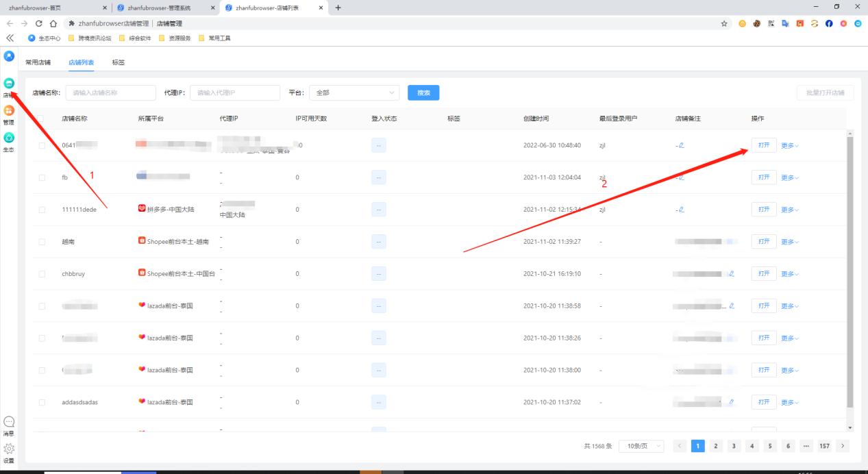This screenshot has width=868, height=474.
Task: Edit note pencil in chbbruy row
Action: tap(732, 273)
